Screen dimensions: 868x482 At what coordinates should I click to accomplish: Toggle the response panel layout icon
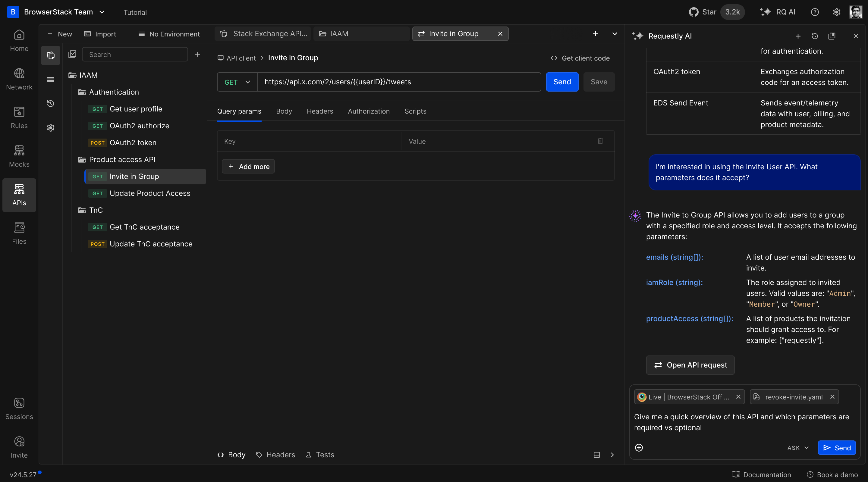tap(597, 455)
